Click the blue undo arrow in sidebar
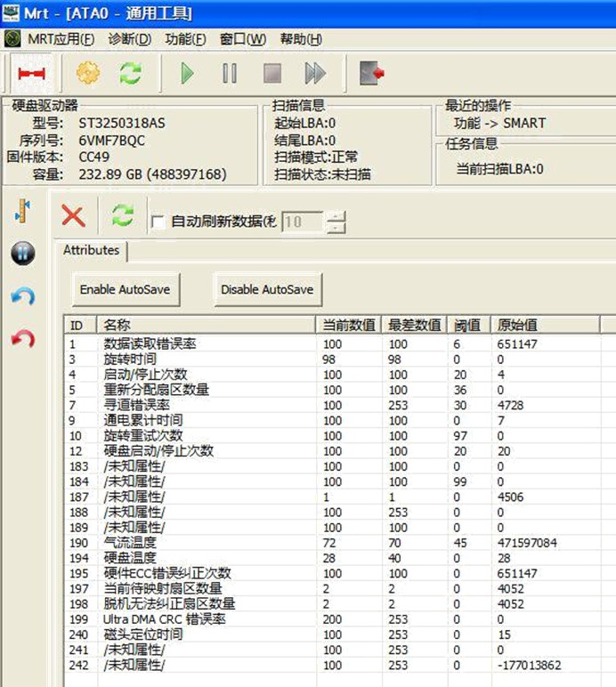Viewport: 616px width, 687px height. (x=23, y=296)
